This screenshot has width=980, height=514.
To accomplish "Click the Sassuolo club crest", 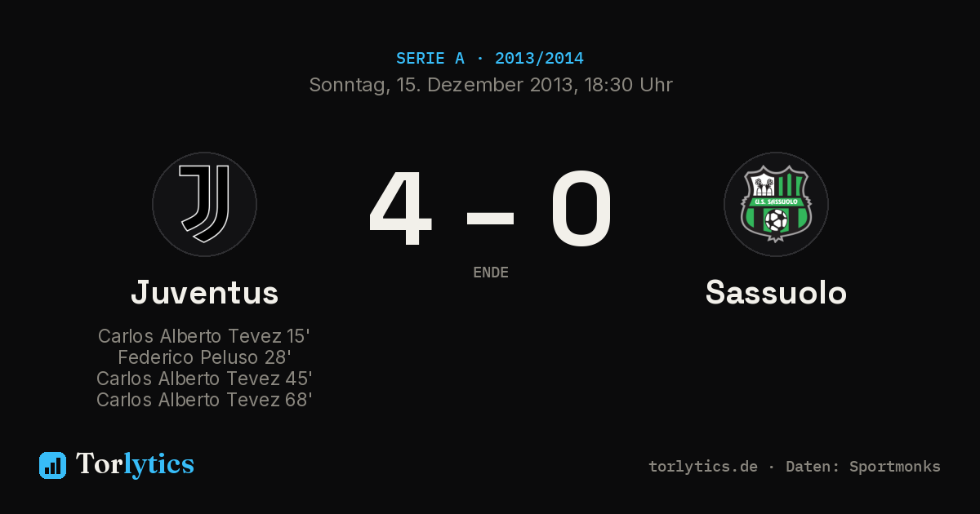I will (776, 204).
